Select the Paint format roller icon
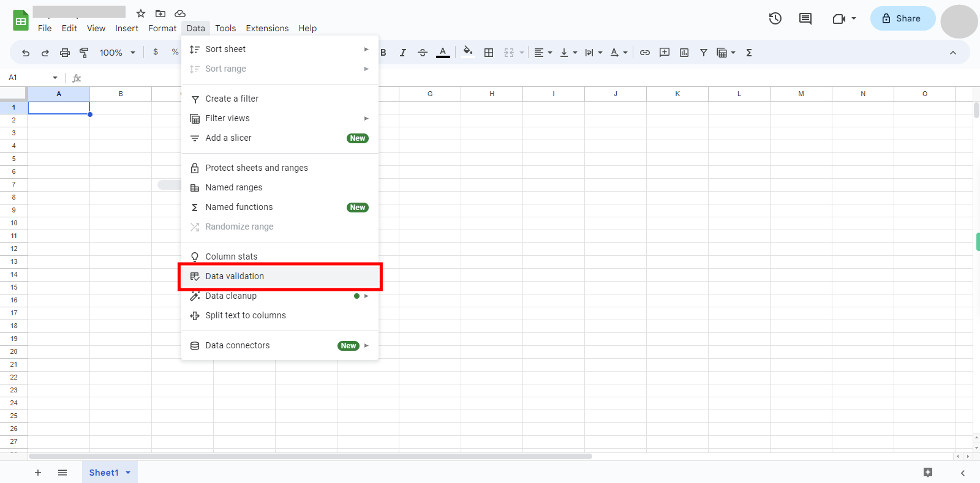This screenshot has height=483, width=980. pyautogui.click(x=85, y=53)
